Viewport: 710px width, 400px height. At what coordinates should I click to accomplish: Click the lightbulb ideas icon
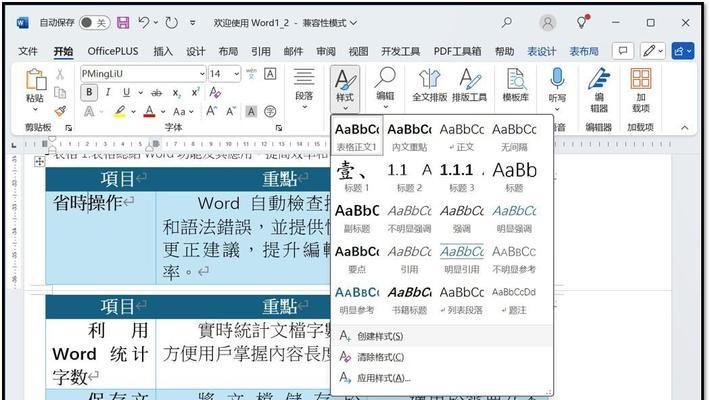click(x=582, y=22)
